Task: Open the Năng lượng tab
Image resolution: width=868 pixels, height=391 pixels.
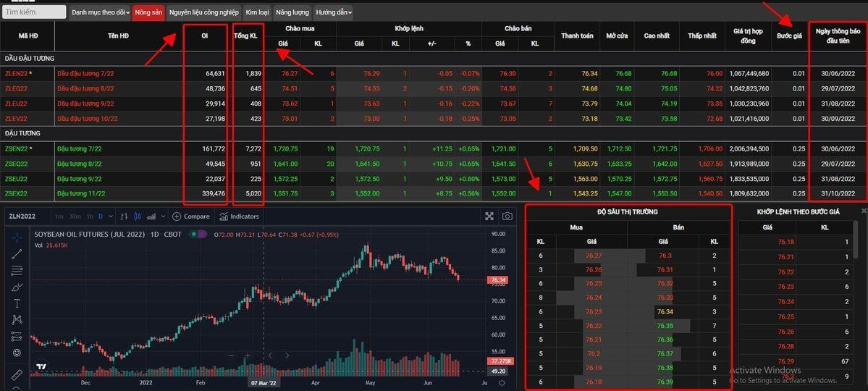Action: pyautogui.click(x=292, y=12)
